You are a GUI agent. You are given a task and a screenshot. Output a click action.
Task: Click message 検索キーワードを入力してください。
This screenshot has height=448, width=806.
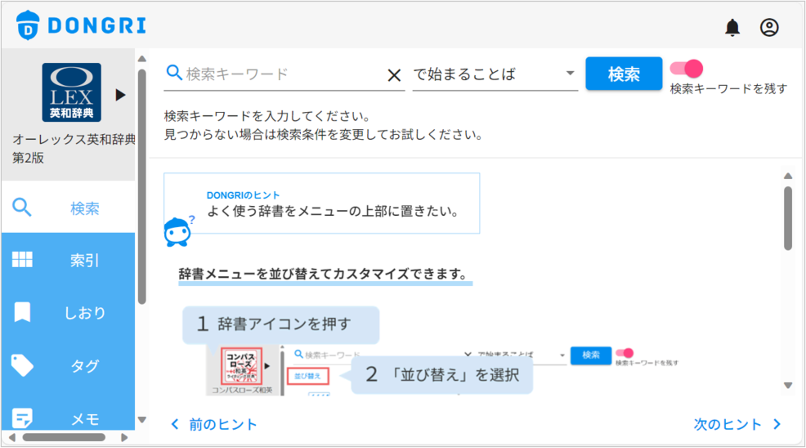[267, 116]
